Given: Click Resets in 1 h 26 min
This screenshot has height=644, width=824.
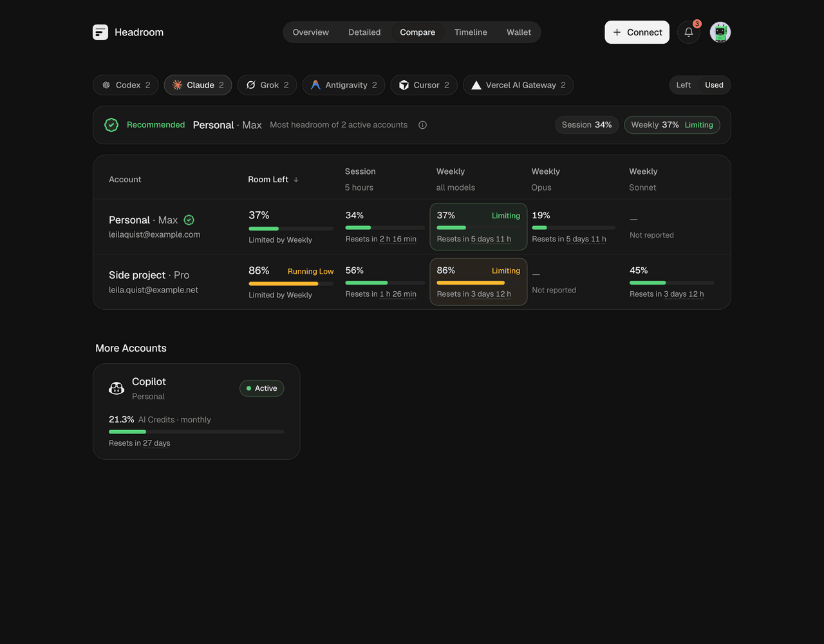Looking at the screenshot, I should tap(381, 294).
